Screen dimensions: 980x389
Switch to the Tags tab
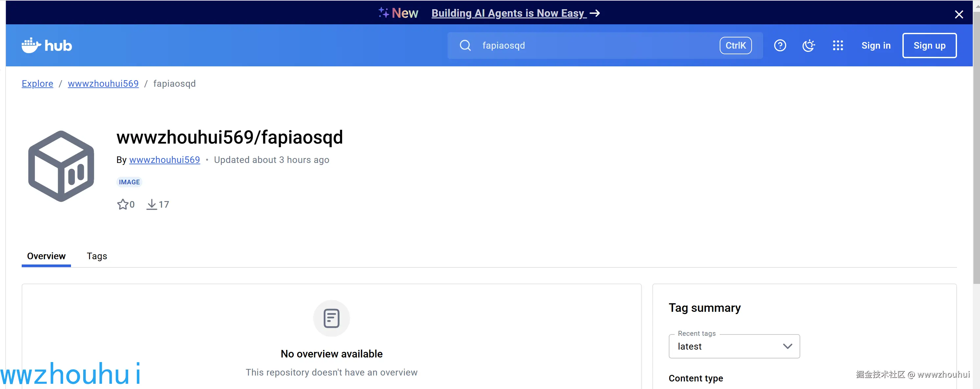97,256
